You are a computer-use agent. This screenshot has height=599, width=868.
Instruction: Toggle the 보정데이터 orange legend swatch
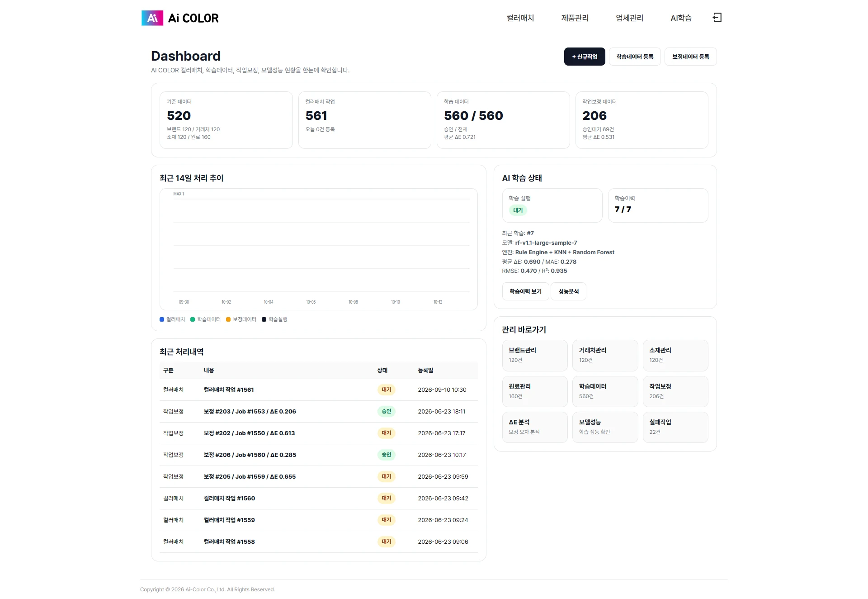coord(228,319)
